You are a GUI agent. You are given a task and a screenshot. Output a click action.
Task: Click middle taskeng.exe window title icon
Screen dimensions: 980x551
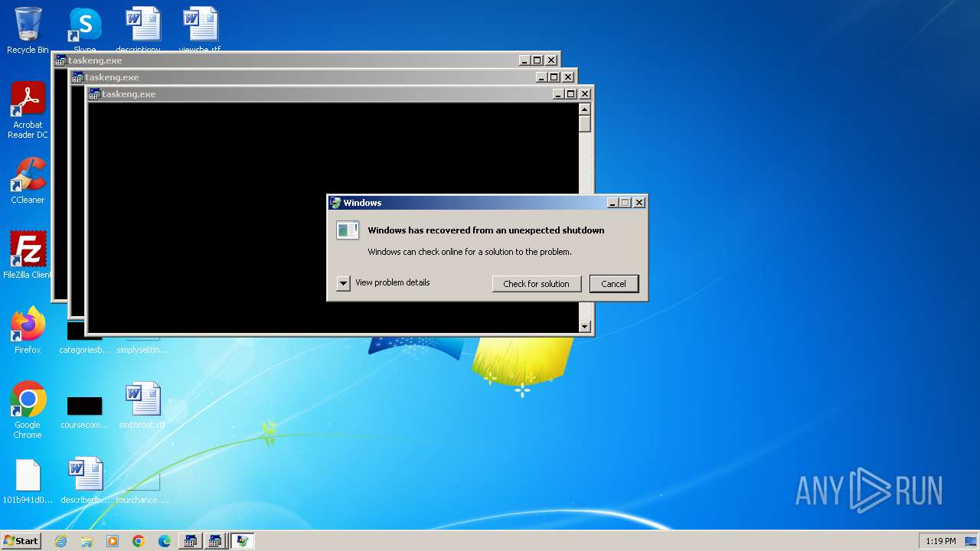(x=77, y=77)
